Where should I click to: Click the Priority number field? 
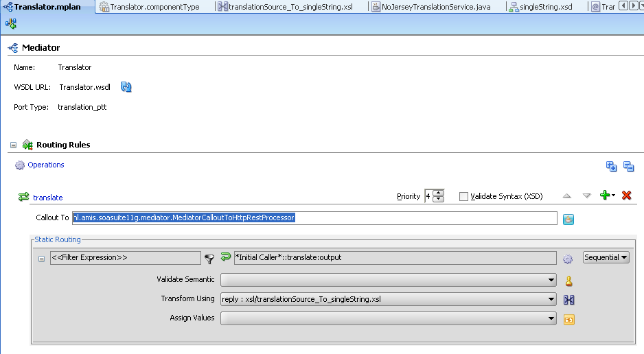(429, 196)
